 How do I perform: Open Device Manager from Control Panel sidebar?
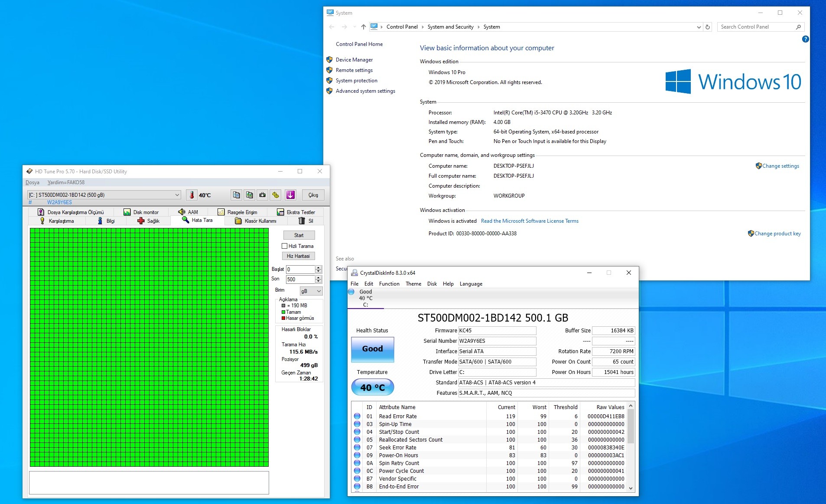354,60
